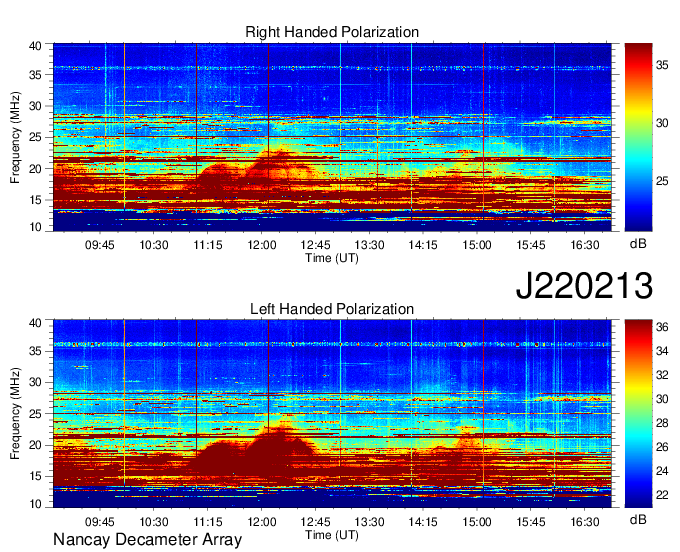Image resolution: width=680 pixels, height=552 pixels.
Task: Click 15:00 tick on right-handed plot time axis
Action: coord(477,245)
